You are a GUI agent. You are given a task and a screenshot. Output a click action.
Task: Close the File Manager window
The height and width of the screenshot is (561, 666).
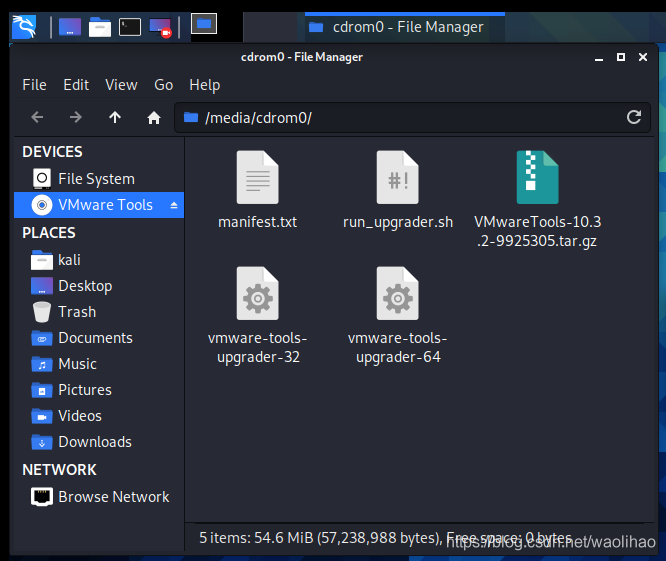point(643,57)
